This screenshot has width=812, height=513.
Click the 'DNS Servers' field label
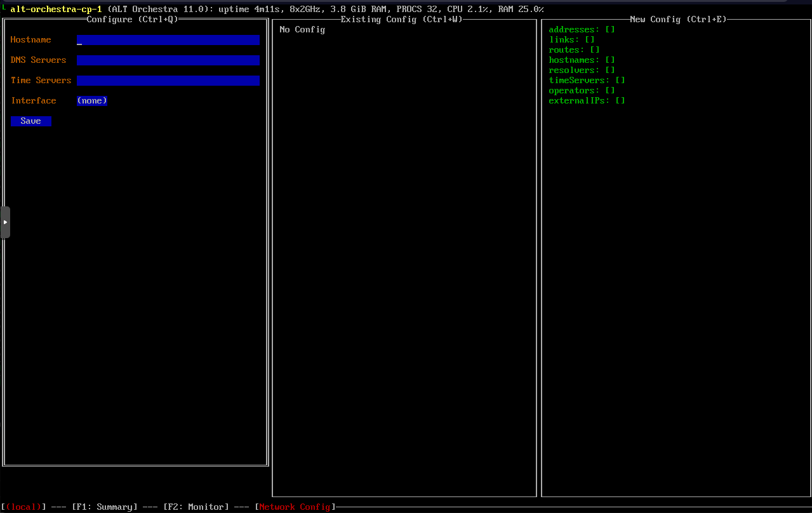38,60
